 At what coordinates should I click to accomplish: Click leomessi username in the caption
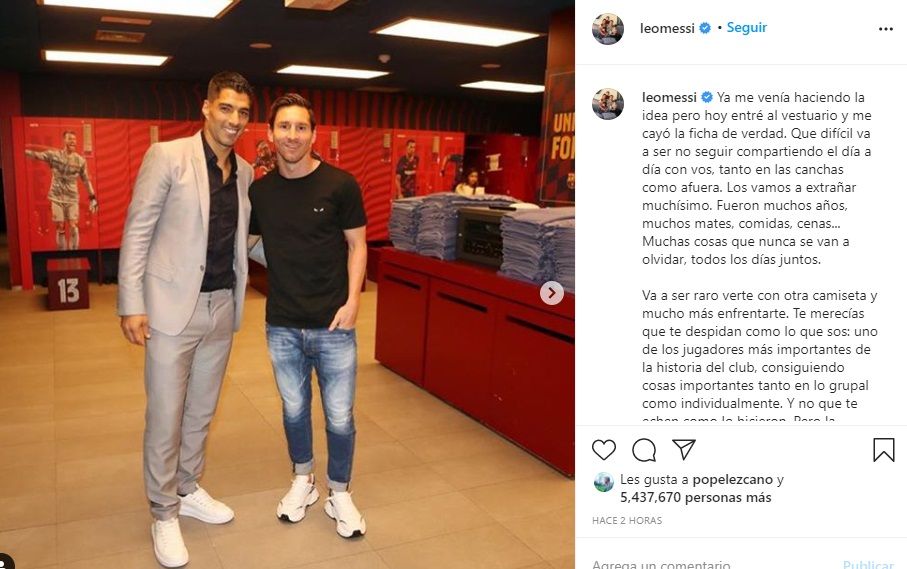click(x=669, y=97)
